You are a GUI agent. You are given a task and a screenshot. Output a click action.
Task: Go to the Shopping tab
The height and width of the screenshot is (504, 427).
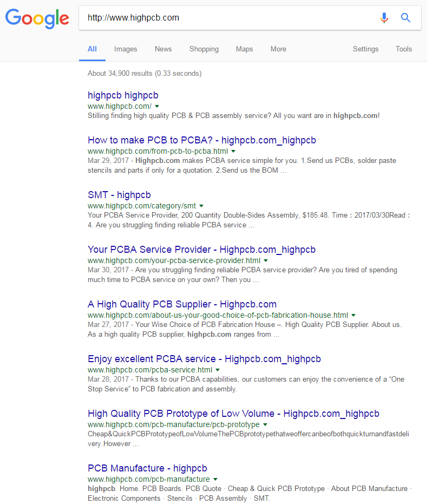tap(204, 49)
